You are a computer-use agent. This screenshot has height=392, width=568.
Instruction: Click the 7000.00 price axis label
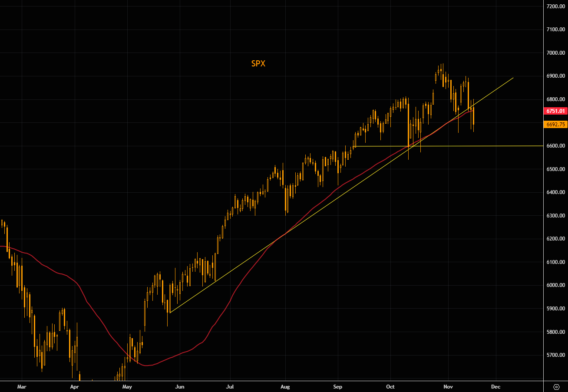point(556,53)
